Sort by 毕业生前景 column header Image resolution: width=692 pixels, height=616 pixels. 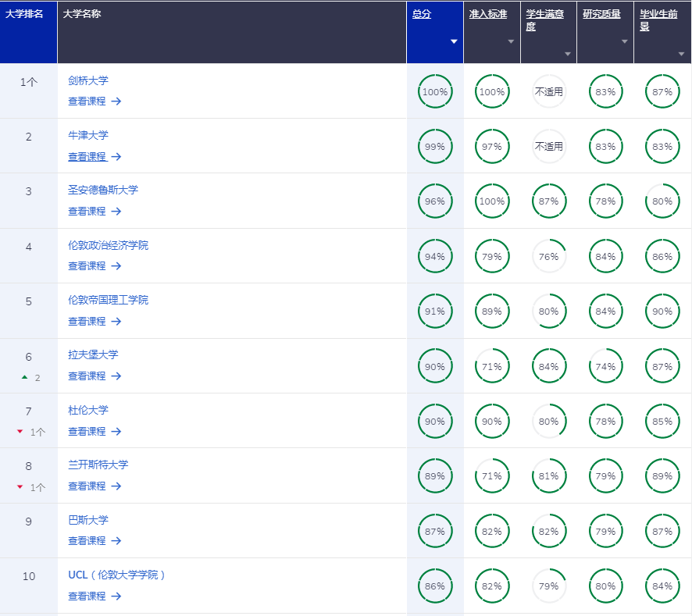tap(658, 20)
